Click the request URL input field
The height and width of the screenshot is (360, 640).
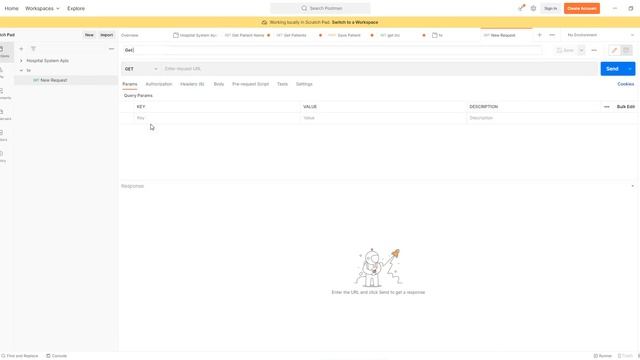[x=380, y=69]
